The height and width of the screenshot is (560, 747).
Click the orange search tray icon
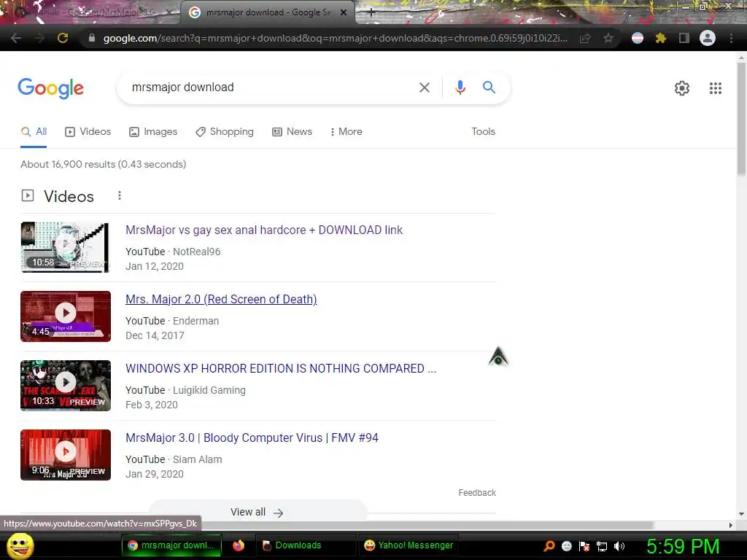[549, 546]
